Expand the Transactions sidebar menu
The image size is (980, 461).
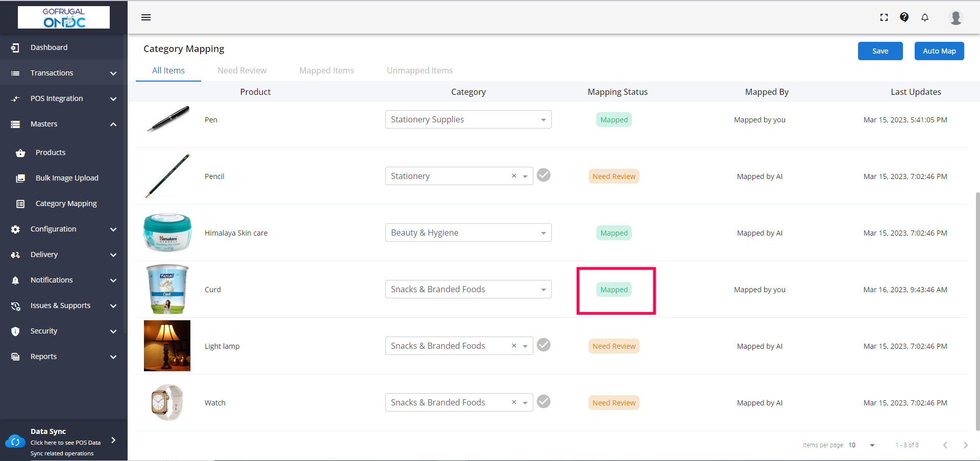(64, 73)
